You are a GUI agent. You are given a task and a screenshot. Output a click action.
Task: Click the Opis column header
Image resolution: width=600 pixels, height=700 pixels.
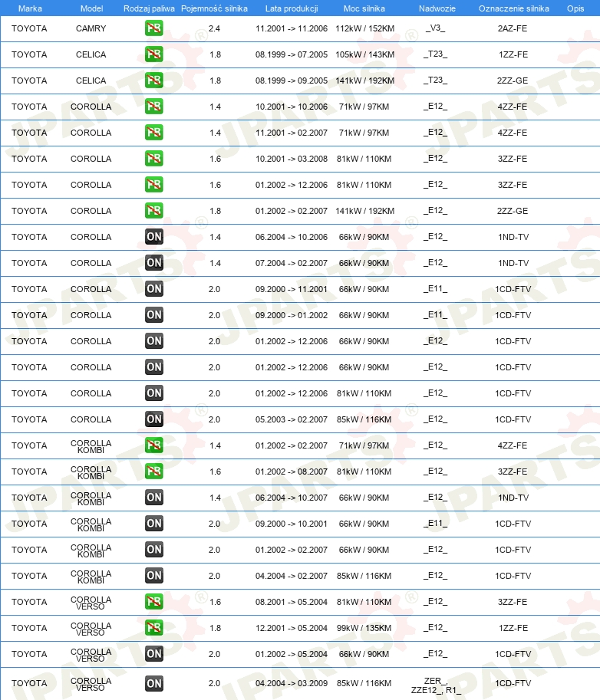[x=575, y=8]
